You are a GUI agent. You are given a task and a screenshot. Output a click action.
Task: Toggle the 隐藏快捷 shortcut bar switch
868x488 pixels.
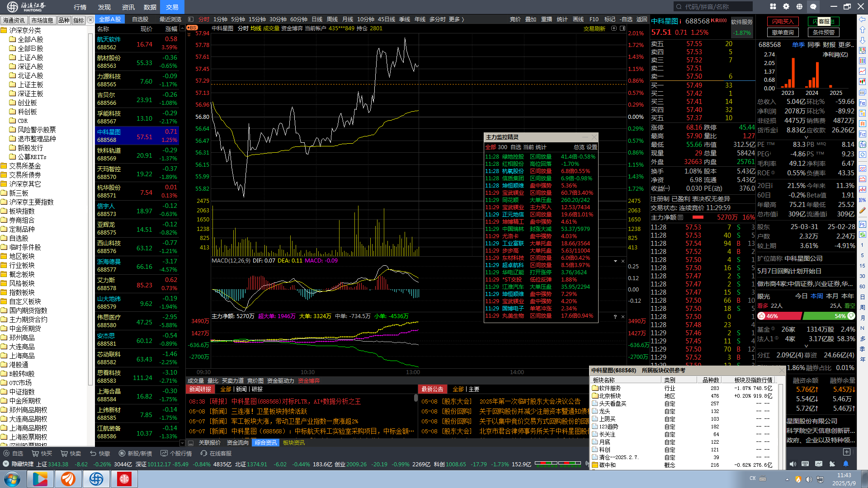point(6,464)
